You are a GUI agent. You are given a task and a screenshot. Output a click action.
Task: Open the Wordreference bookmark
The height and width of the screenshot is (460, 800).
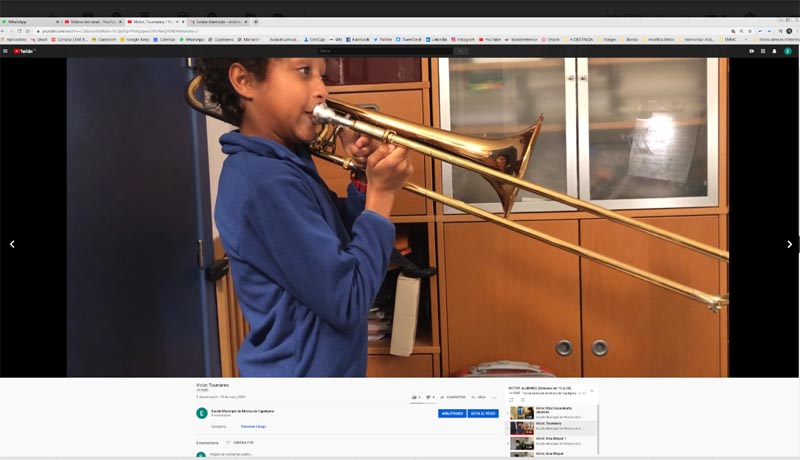coord(521,39)
